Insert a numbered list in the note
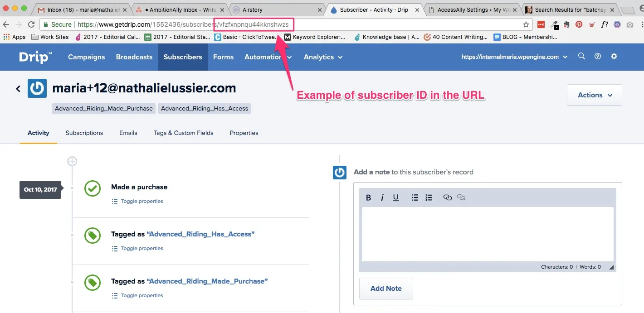The image size is (644, 313). 429,197
